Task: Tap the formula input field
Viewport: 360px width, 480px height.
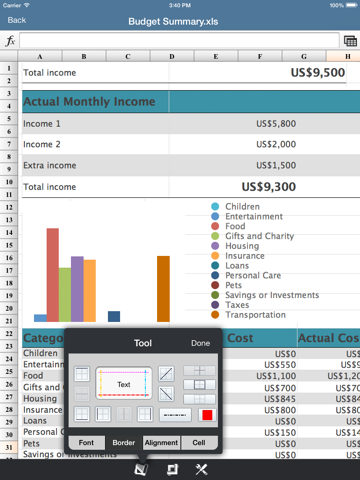Action: coord(179,40)
